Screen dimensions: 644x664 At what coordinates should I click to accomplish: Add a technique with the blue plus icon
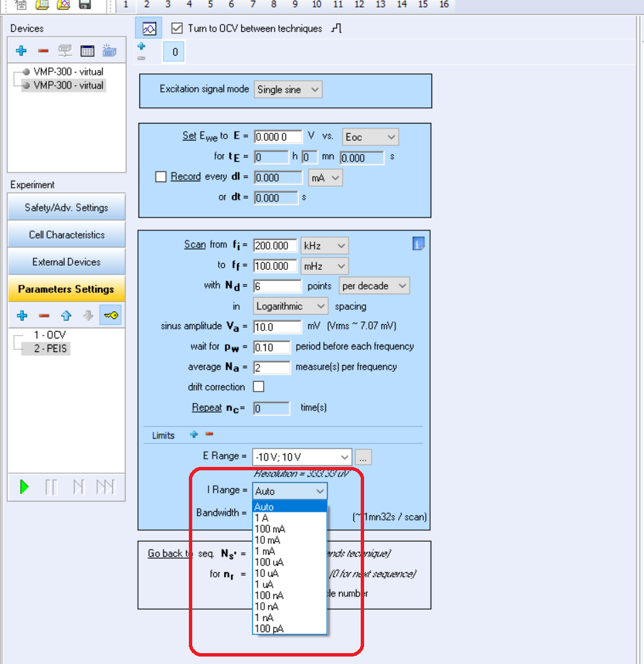[x=22, y=315]
